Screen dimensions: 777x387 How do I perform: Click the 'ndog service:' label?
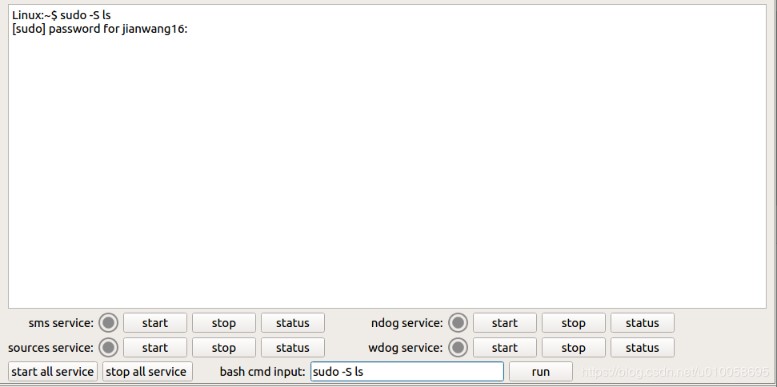[407, 323]
